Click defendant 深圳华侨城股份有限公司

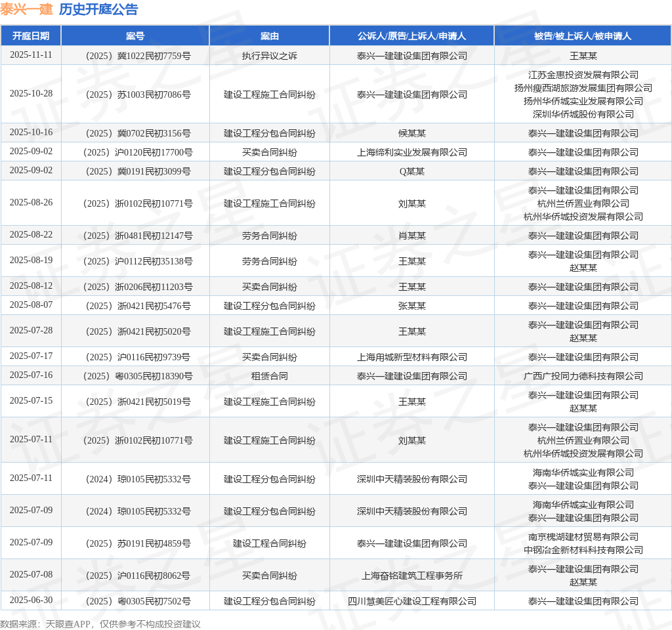click(583, 114)
